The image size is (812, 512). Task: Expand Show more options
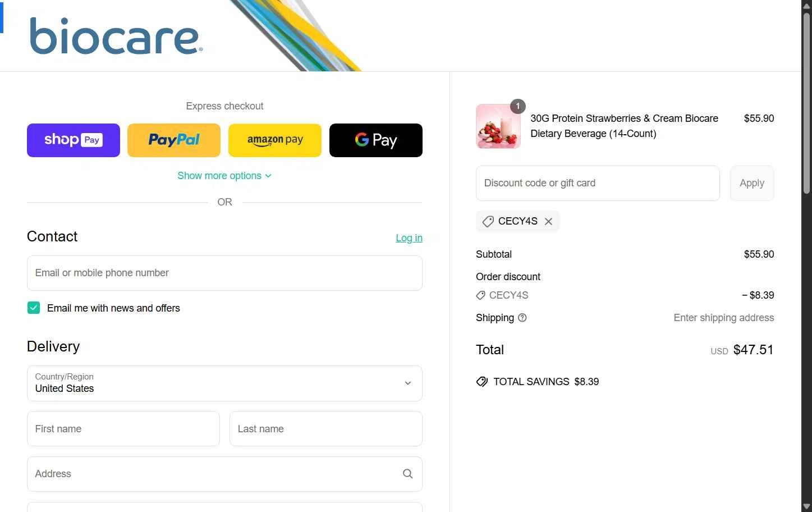click(x=224, y=176)
